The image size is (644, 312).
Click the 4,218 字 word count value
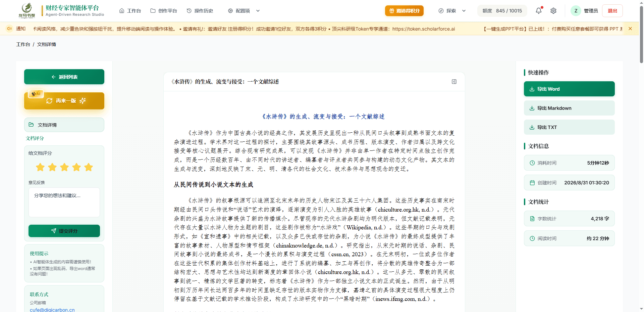pos(600,219)
